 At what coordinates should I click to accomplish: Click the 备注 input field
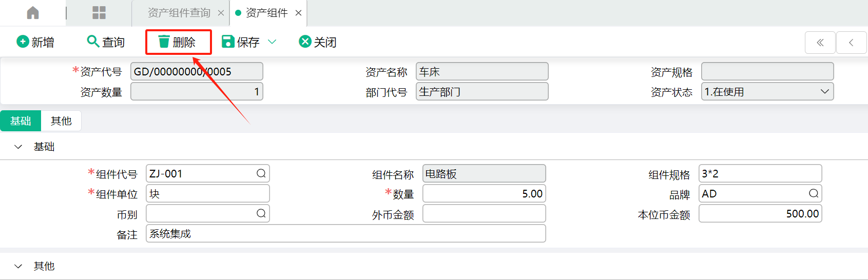click(x=346, y=233)
